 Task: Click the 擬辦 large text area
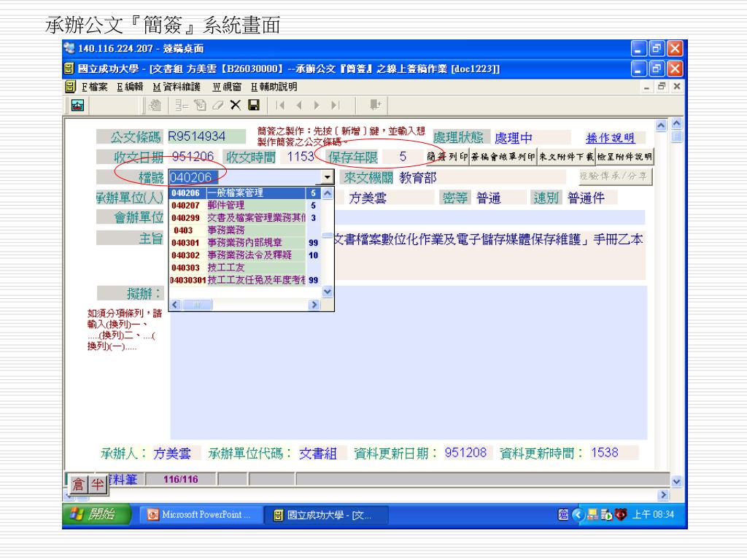tap(409, 362)
